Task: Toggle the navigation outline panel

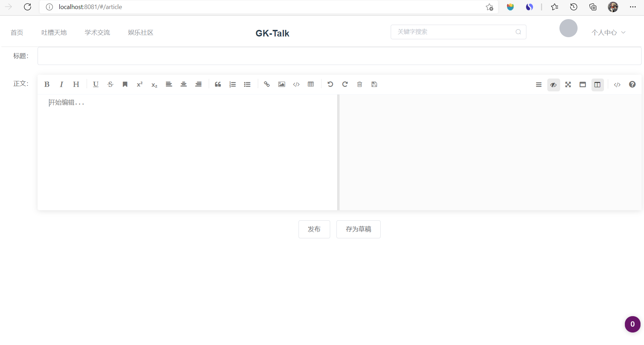Action: click(x=539, y=84)
